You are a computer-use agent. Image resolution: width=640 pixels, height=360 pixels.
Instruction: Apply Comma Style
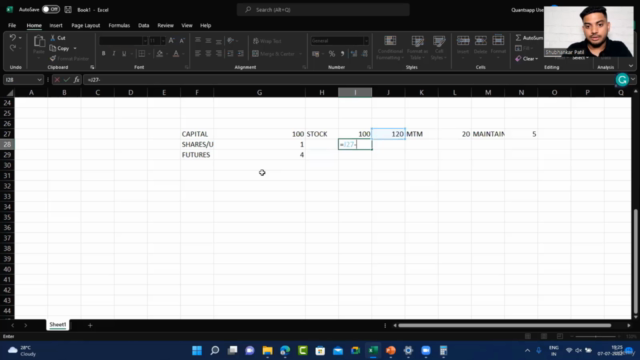(x=342, y=53)
